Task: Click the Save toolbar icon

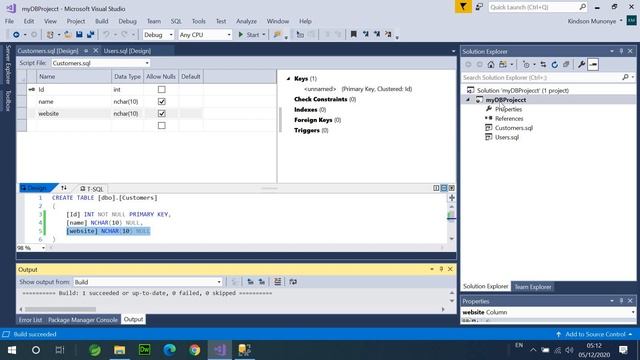Action: point(79,35)
